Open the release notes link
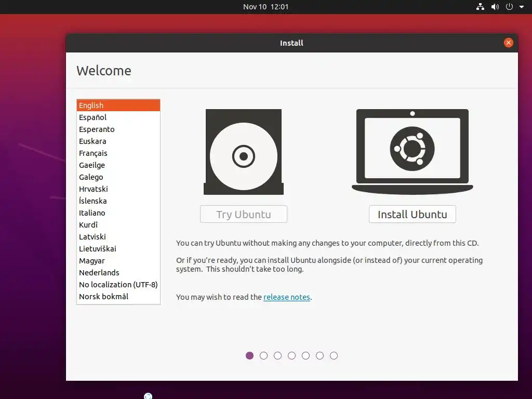 pyautogui.click(x=287, y=297)
